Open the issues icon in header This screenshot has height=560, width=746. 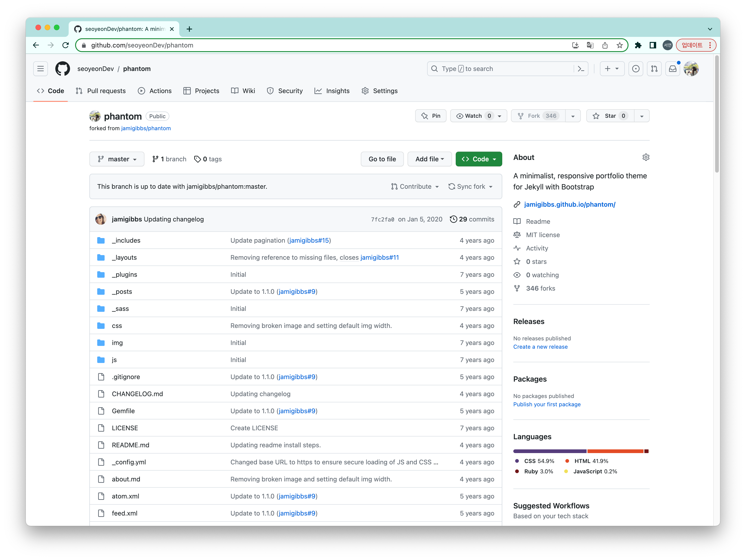(x=635, y=68)
